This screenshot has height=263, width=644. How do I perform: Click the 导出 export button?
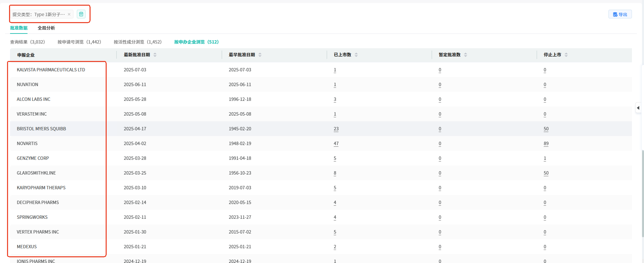click(x=620, y=14)
